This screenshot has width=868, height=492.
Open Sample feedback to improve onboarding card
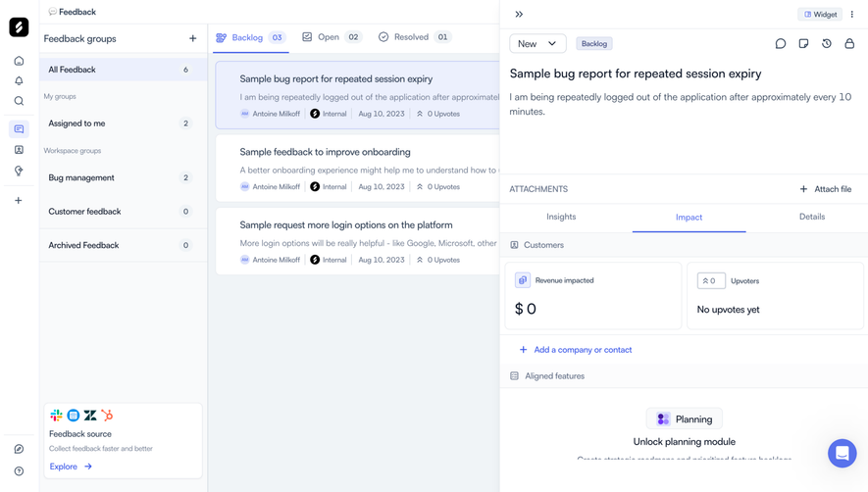(x=358, y=169)
